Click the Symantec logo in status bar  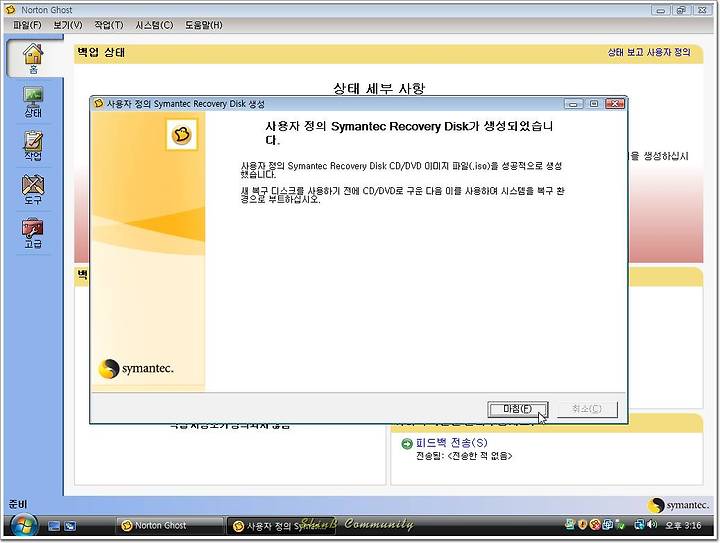click(x=678, y=505)
